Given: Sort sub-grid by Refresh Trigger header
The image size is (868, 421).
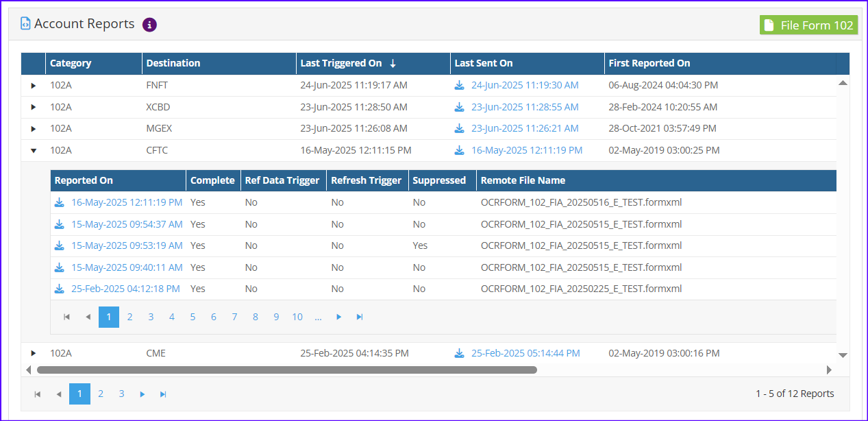Looking at the screenshot, I should (x=366, y=180).
